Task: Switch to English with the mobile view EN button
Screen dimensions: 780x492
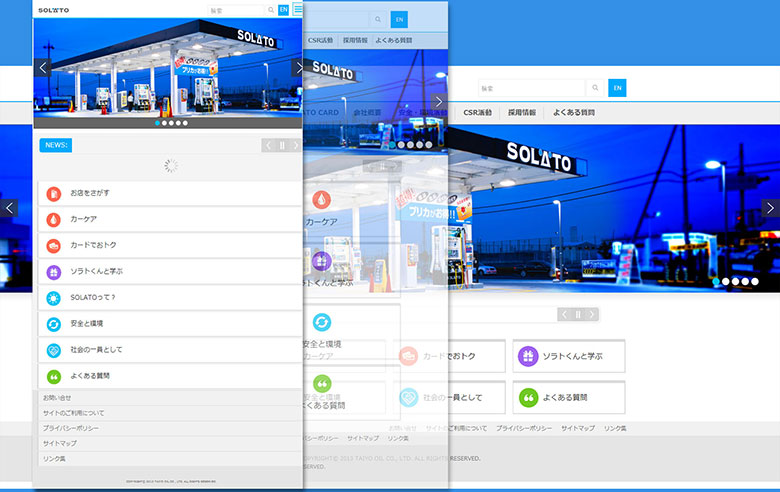Action: [x=284, y=10]
